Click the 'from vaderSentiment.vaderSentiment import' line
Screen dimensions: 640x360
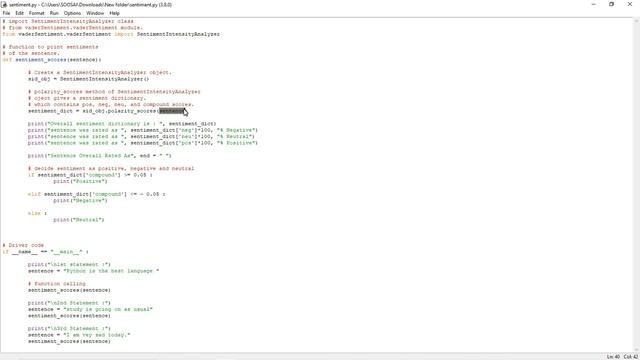tap(111, 34)
